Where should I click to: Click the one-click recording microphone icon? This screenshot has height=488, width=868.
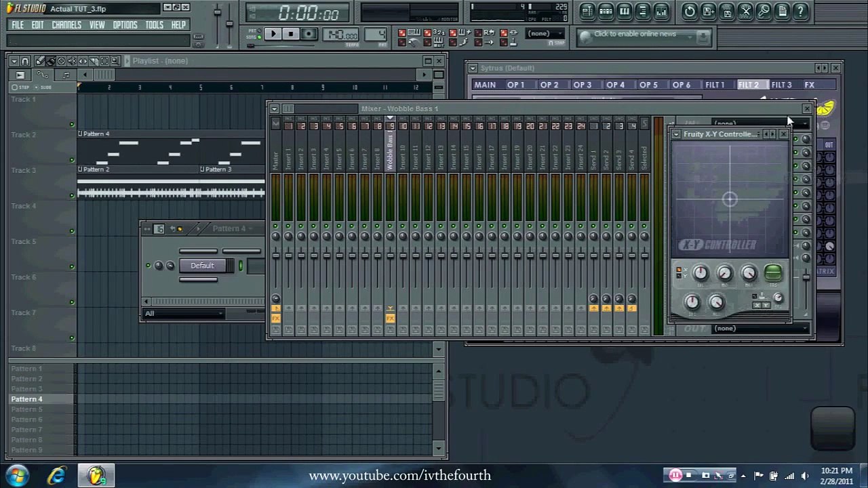coord(764,12)
